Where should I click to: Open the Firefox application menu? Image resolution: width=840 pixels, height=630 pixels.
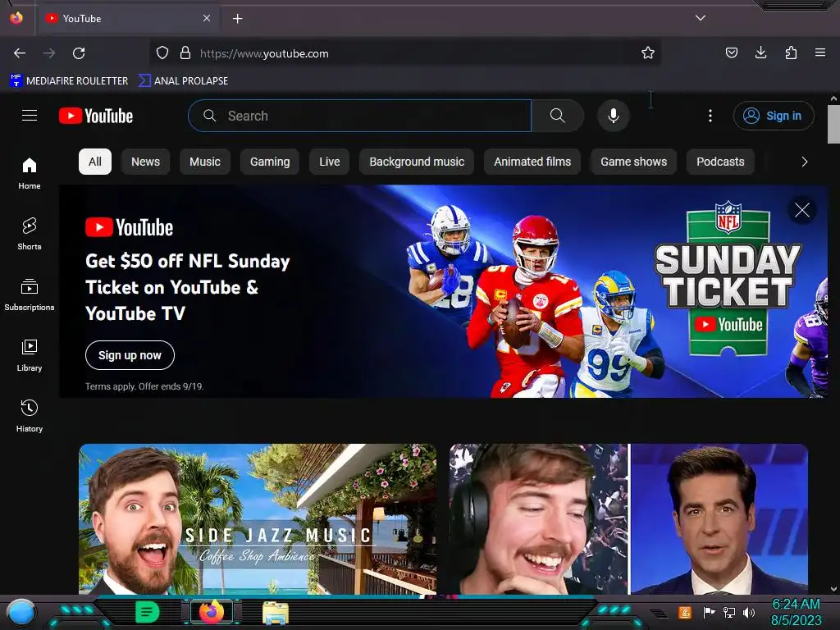tap(820, 52)
